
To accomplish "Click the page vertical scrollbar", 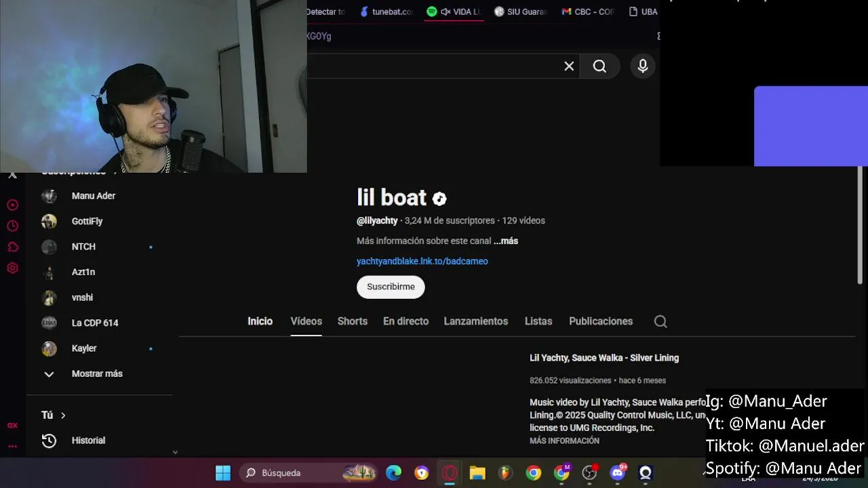I will coord(860,226).
